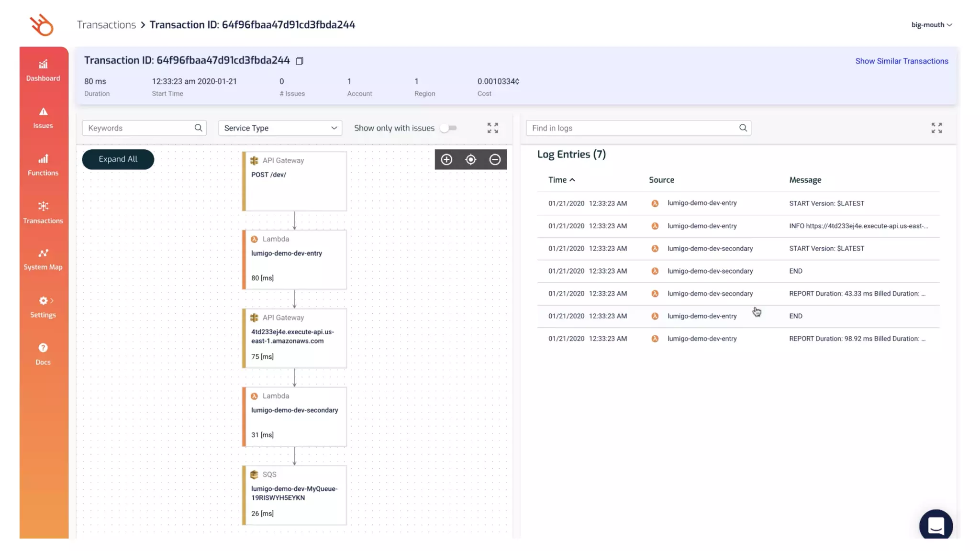Expand the graph panel to fullscreen

pos(492,128)
